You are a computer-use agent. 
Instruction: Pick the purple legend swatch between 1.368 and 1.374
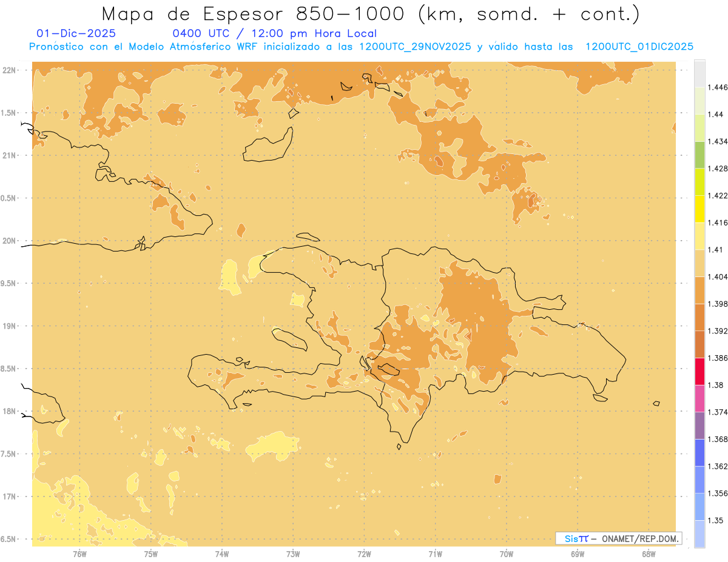[x=699, y=425]
